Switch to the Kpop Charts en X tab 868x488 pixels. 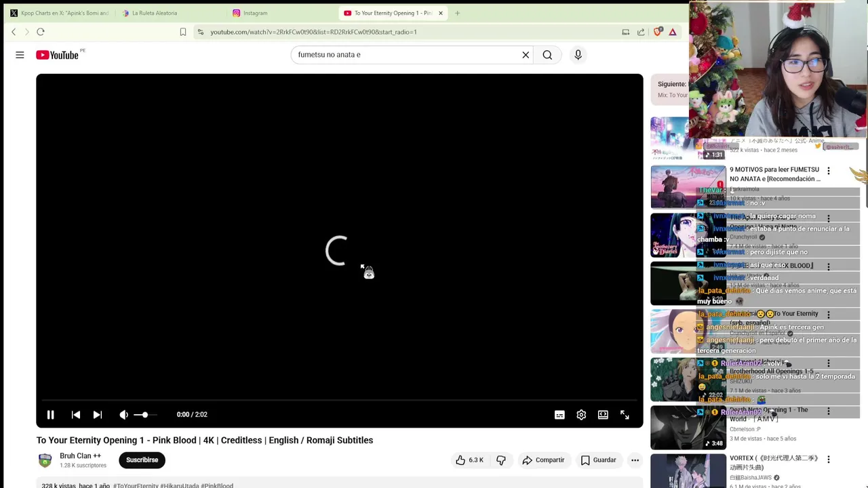click(59, 13)
